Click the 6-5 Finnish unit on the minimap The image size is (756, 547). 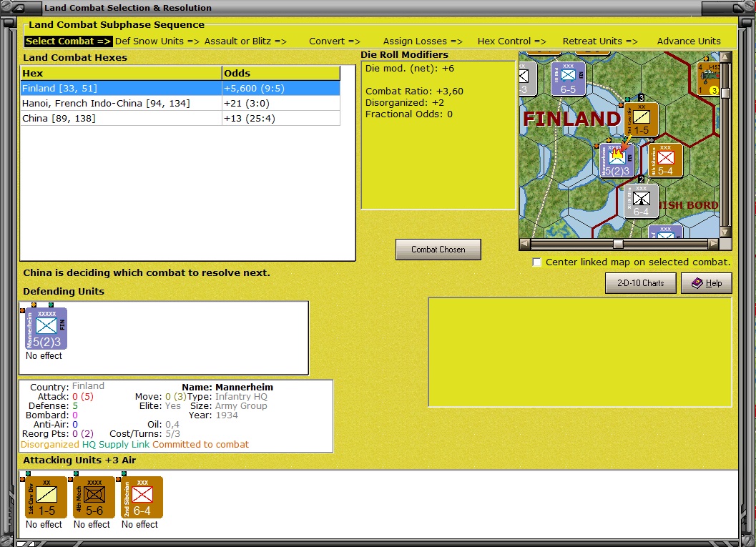[x=568, y=79]
